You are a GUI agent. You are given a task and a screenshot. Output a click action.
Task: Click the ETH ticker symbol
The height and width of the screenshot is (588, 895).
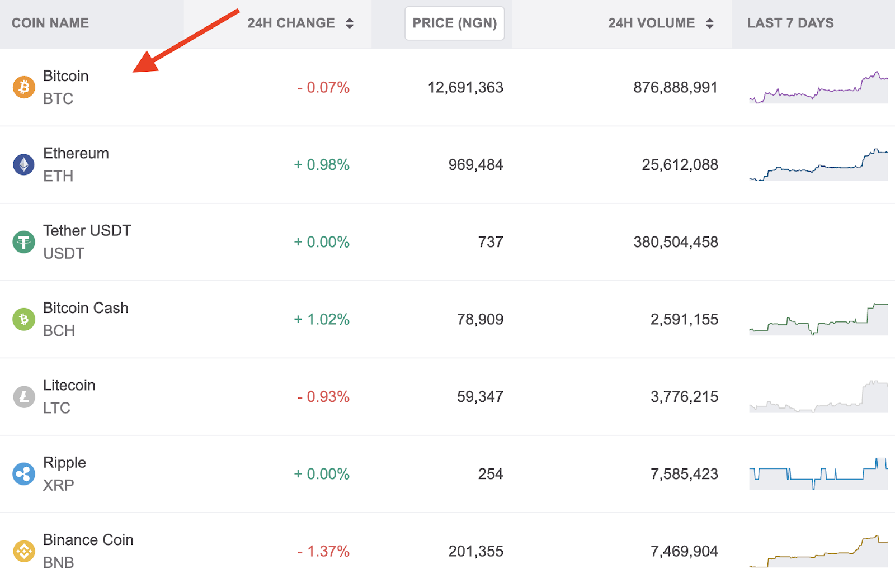pyautogui.click(x=58, y=176)
